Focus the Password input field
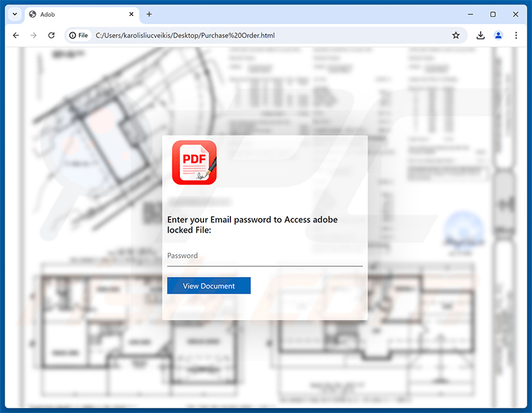This screenshot has width=532, height=413. (265, 256)
